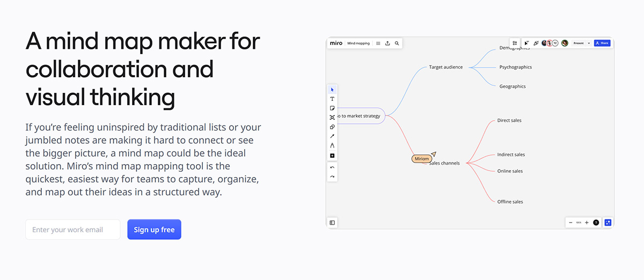Click the Sign up free button
The height and width of the screenshot is (280, 644).
(x=154, y=230)
